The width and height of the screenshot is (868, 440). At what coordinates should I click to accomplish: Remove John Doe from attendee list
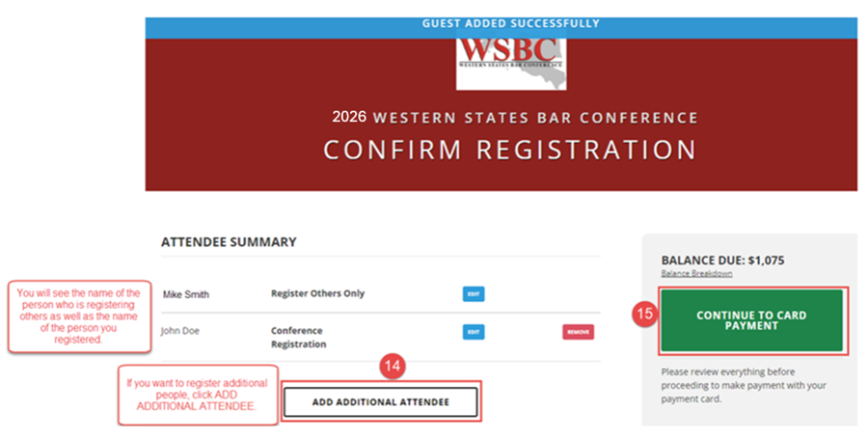coord(578,332)
